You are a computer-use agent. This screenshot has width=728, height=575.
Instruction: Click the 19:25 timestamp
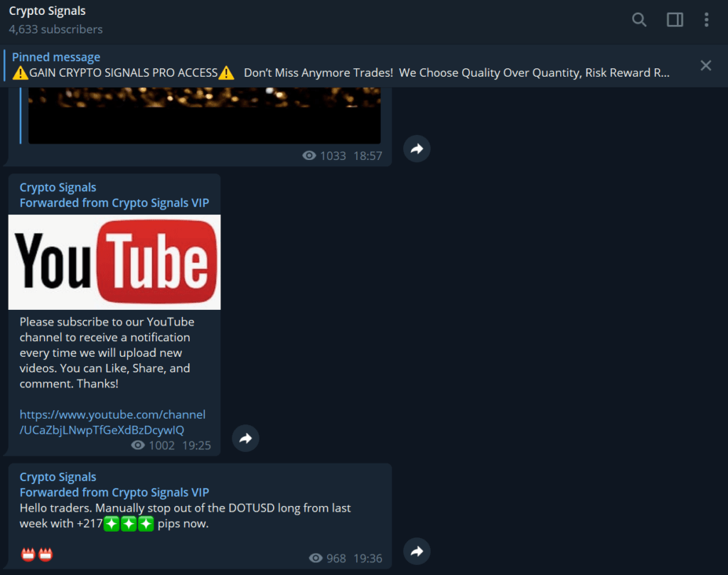196,446
